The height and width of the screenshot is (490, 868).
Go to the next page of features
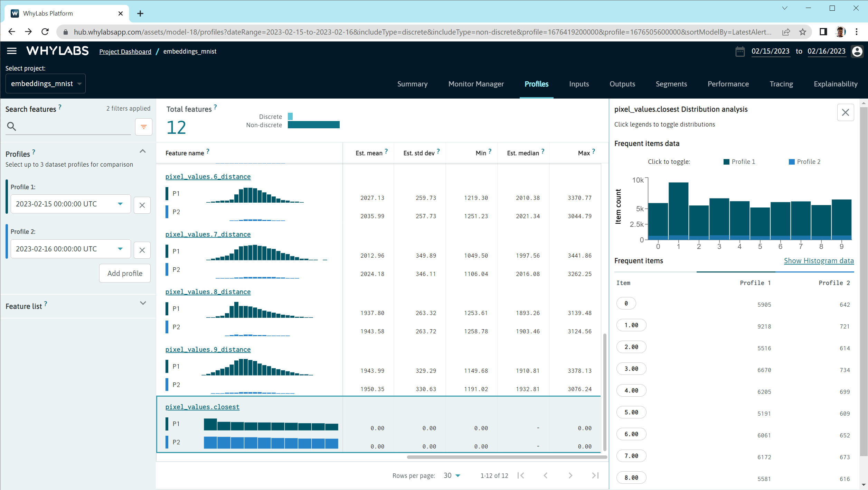(x=570, y=475)
